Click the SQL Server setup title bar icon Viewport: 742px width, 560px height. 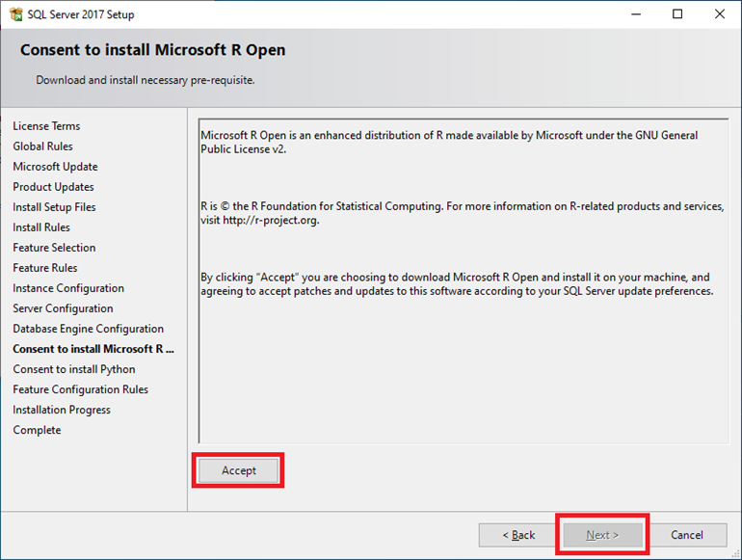point(16,14)
